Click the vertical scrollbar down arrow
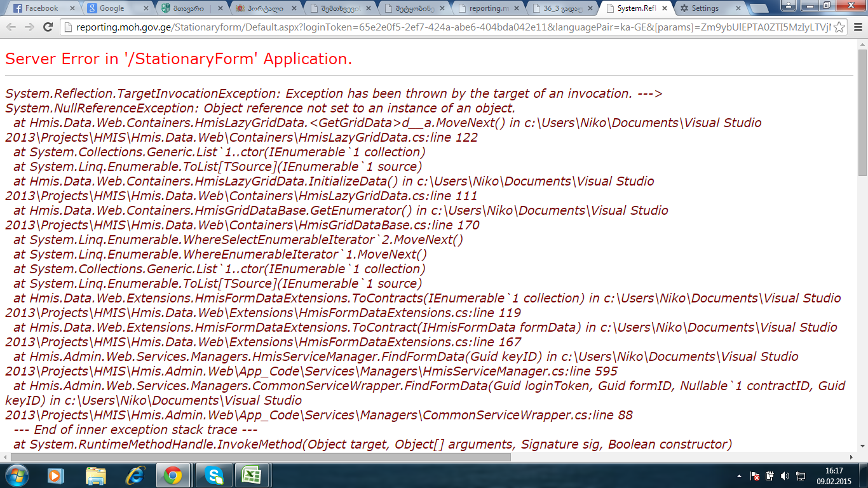The width and height of the screenshot is (868, 488). 862,447
